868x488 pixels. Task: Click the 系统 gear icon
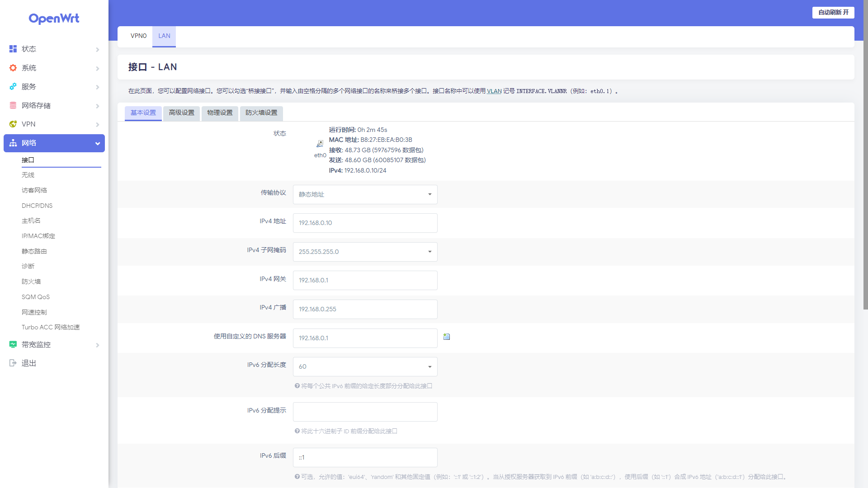(13, 68)
